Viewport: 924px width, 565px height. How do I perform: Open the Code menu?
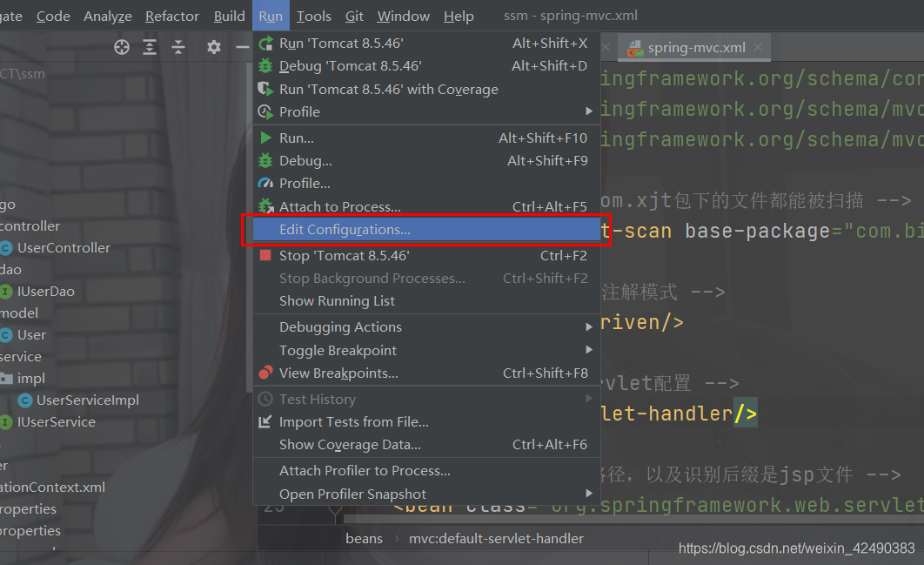[53, 16]
